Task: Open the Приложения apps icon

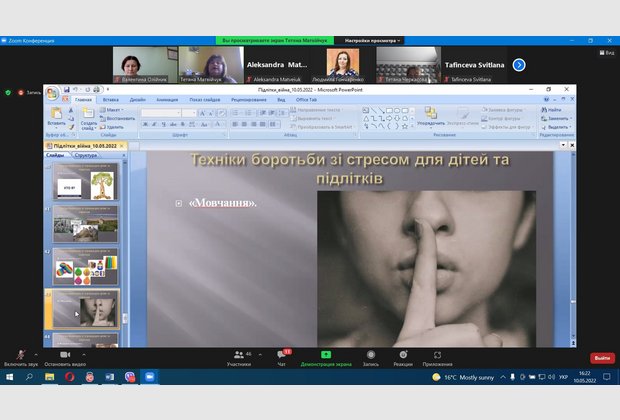Action: 437,355
